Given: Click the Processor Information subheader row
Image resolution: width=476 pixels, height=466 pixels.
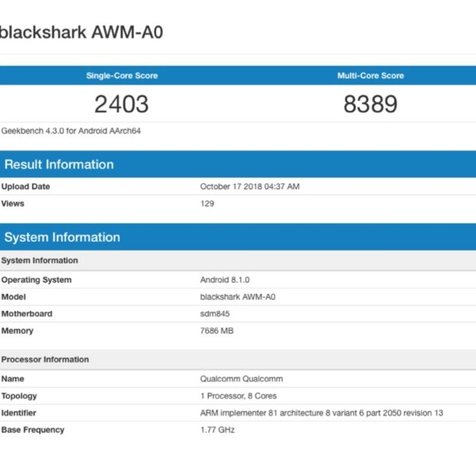Looking at the screenshot, I should (x=45, y=360).
